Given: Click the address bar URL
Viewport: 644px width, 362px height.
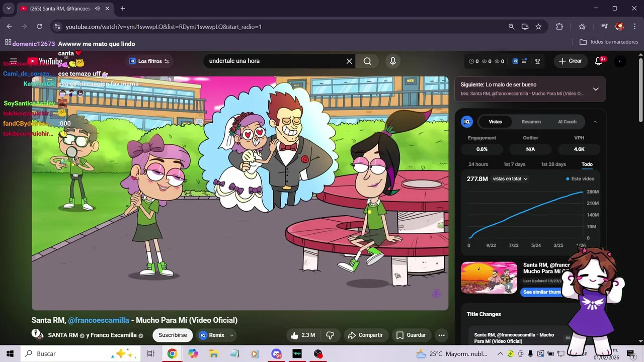Looking at the screenshot, I should coord(164,27).
